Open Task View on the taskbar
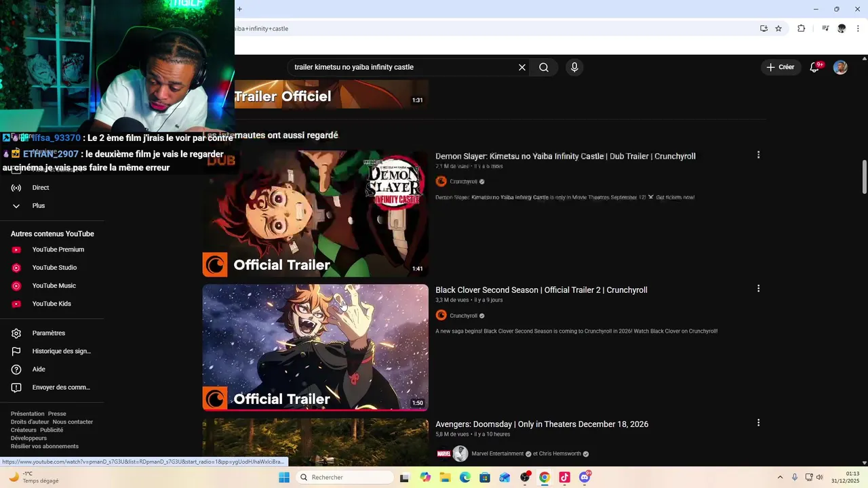 404,477
